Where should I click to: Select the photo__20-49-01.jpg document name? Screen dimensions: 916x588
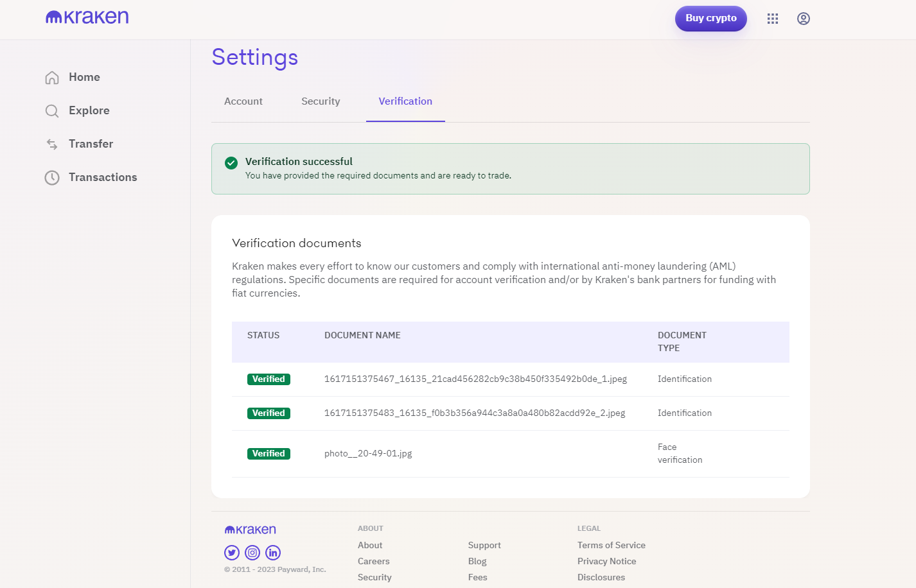tap(368, 454)
